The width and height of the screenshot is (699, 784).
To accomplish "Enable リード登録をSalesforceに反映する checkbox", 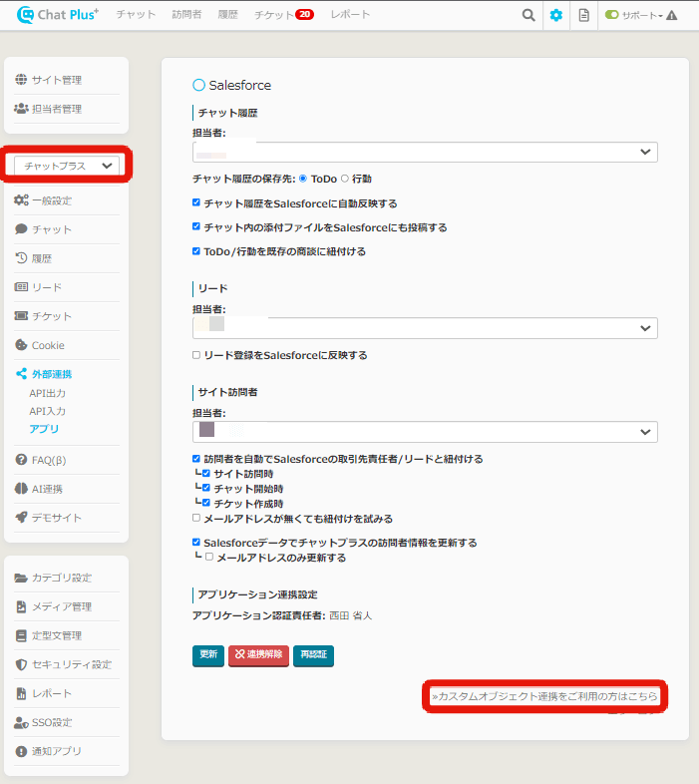I will [x=196, y=355].
